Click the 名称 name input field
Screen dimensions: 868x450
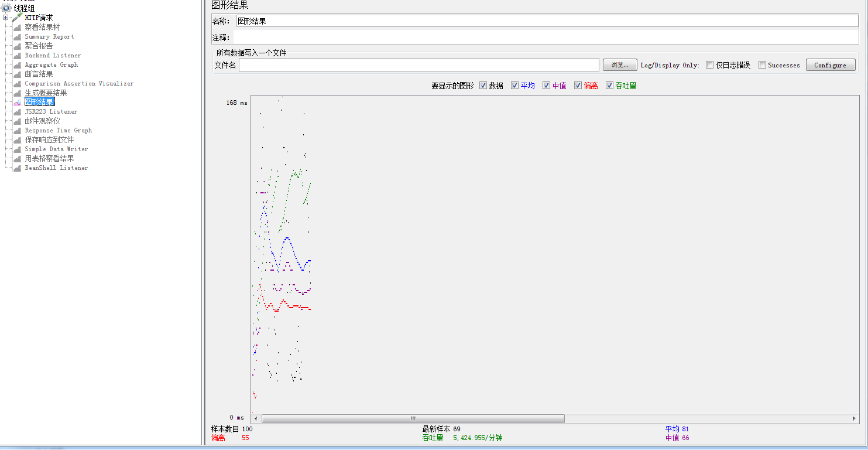pyautogui.click(x=547, y=21)
